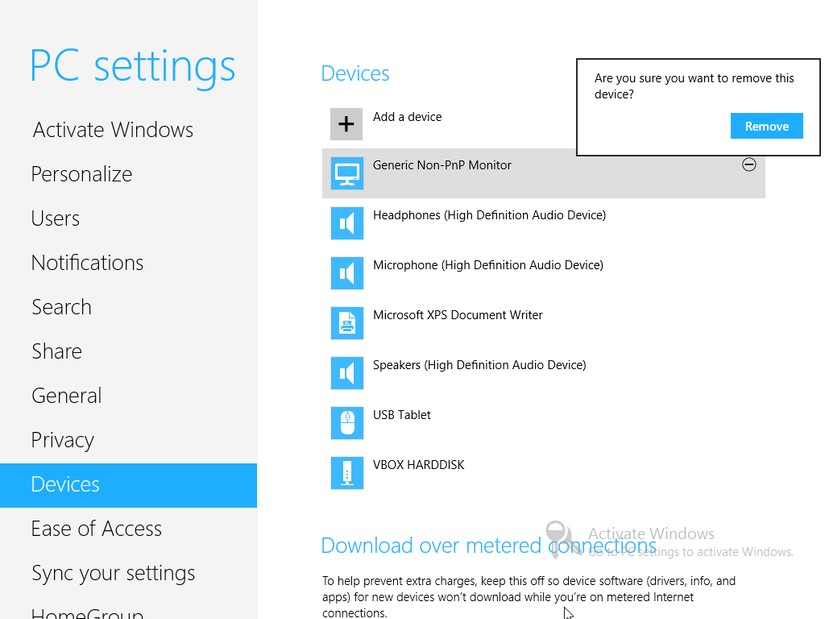
Task: Click Headphones (High Definition Audio Device) text
Action: coord(489,215)
